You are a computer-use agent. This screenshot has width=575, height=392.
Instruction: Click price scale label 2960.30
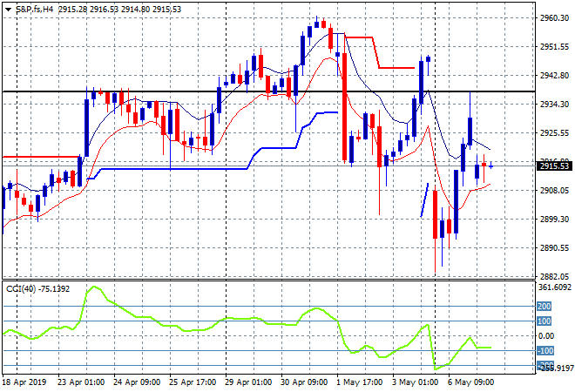point(555,18)
